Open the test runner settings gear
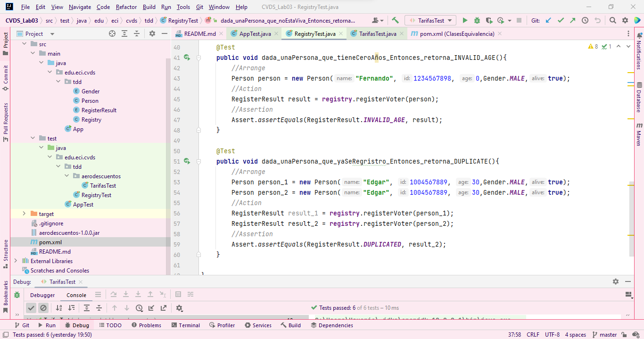The width and height of the screenshot is (644, 339). (180, 308)
